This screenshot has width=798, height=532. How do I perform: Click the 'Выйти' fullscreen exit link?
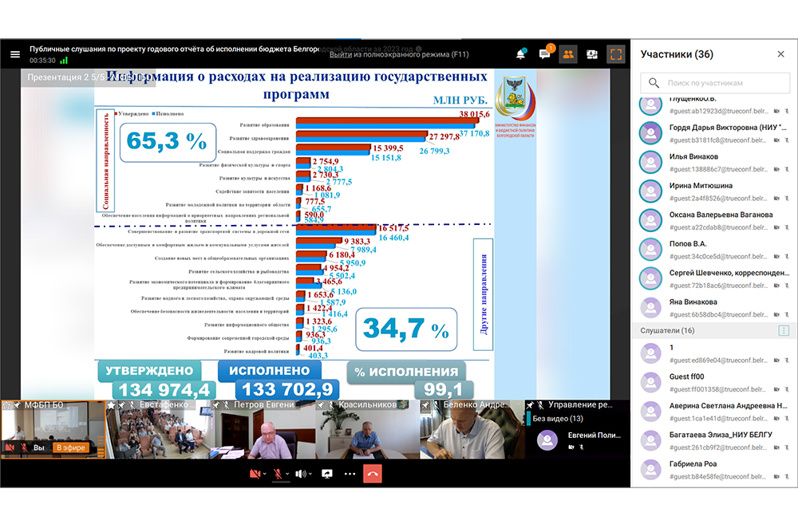tap(341, 54)
